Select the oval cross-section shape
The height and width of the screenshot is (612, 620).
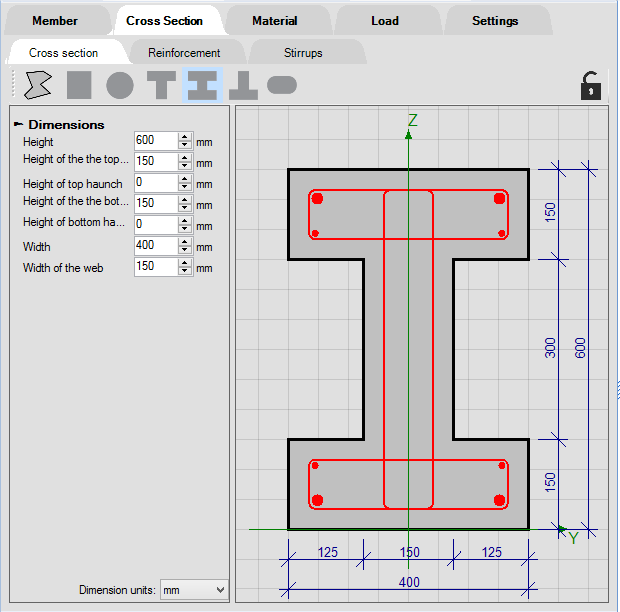[282, 85]
